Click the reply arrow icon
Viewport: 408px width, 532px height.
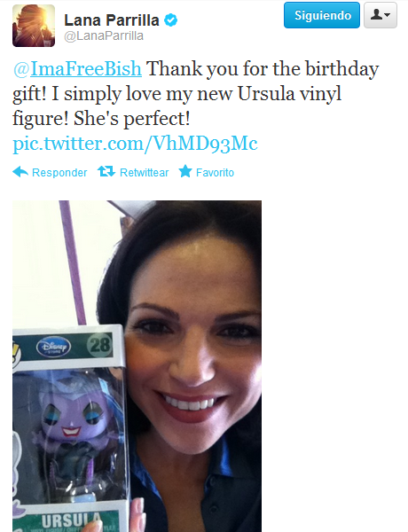20,172
